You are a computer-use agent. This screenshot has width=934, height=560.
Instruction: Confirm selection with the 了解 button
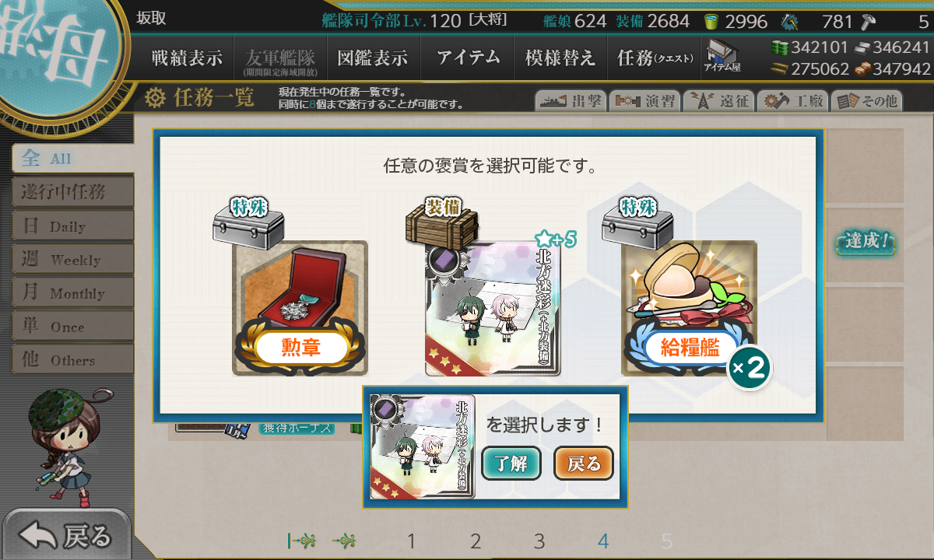click(x=511, y=464)
